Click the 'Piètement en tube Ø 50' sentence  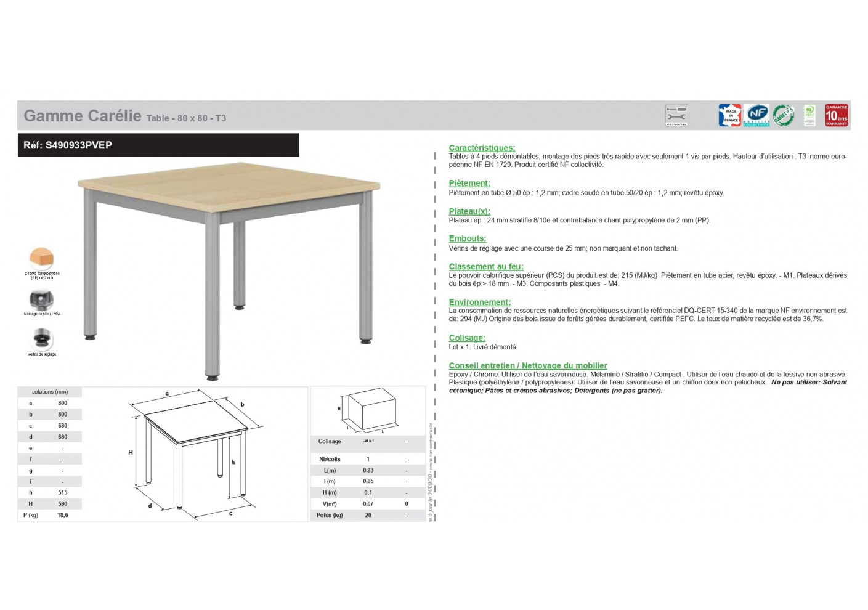coord(586,193)
